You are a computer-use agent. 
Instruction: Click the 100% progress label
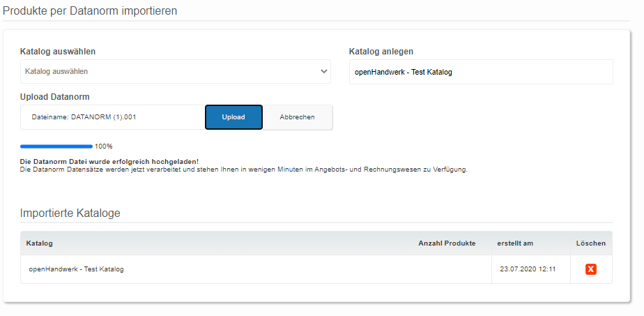(103, 146)
